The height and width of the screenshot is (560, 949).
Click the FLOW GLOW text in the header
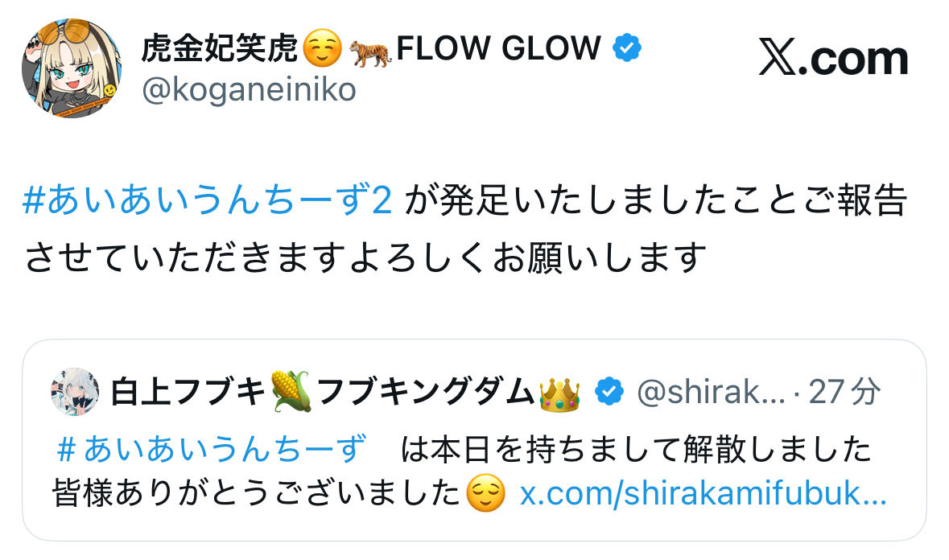498,50
